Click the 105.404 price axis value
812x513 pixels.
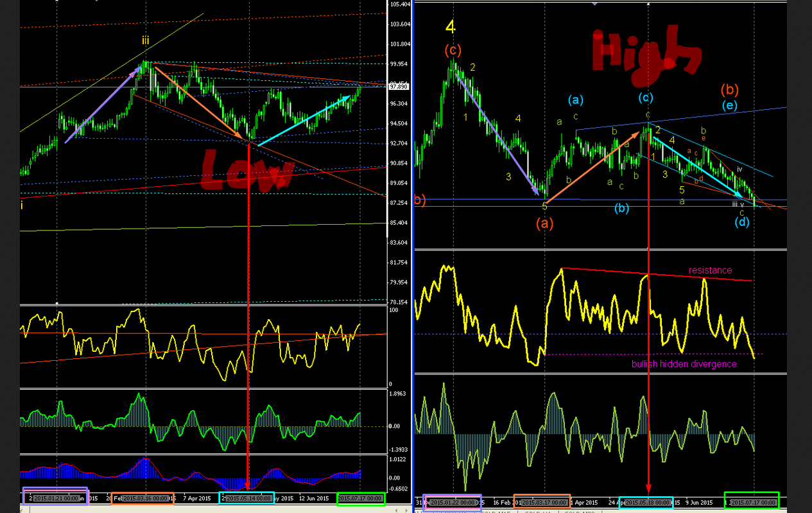(x=400, y=4)
